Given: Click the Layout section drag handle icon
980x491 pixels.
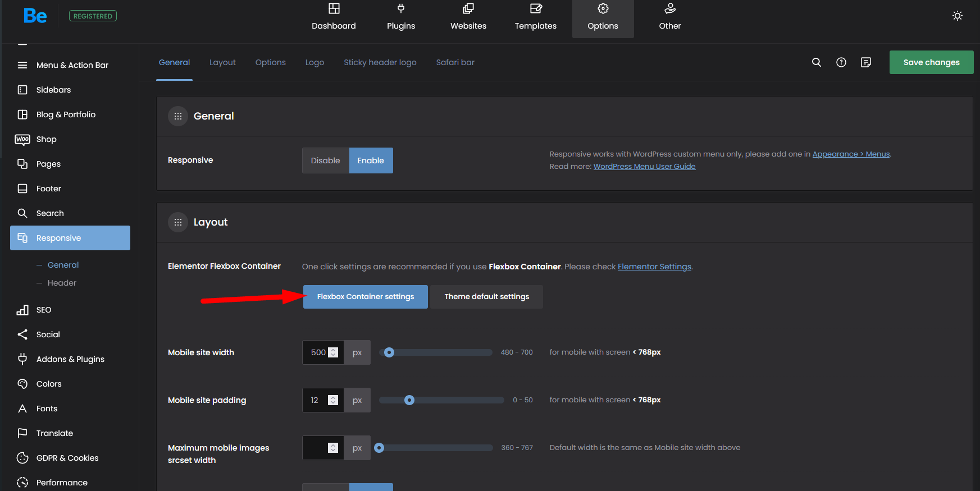Looking at the screenshot, I should (x=178, y=222).
